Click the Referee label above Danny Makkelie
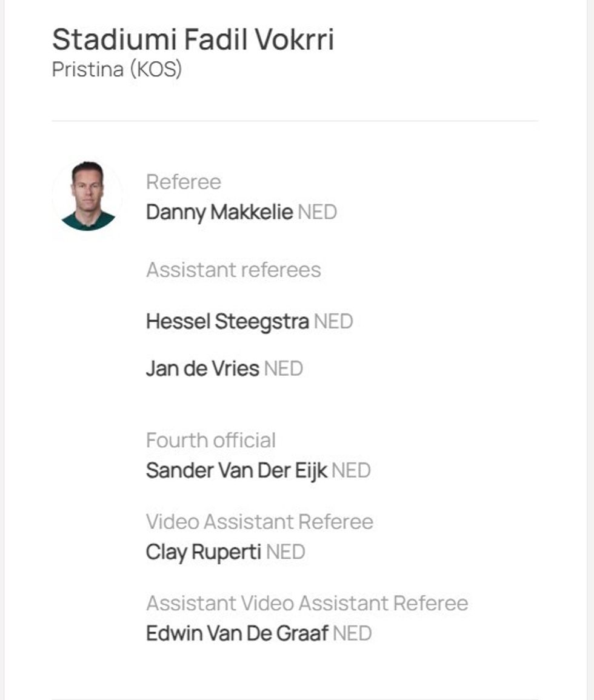Screen dimensions: 594x700 (x=184, y=182)
